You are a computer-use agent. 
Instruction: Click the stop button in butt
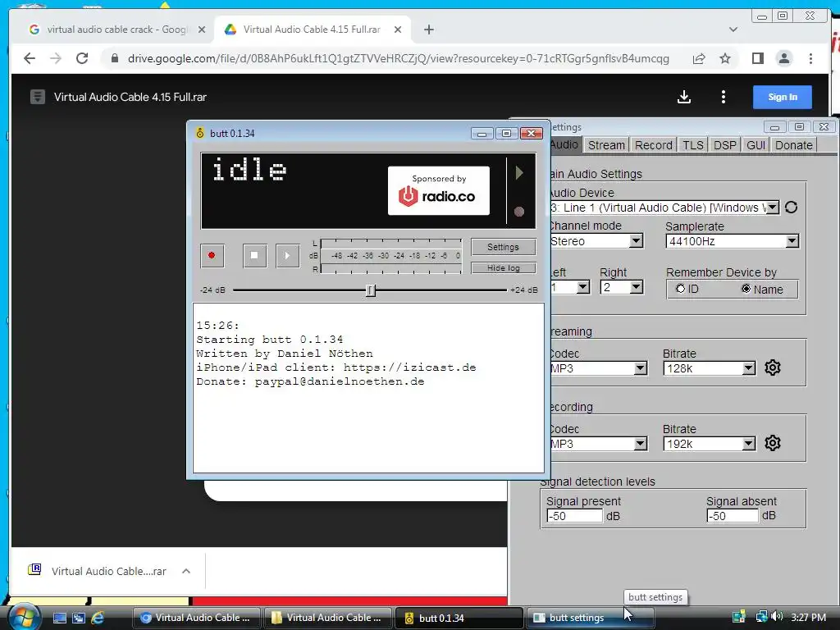254,256
